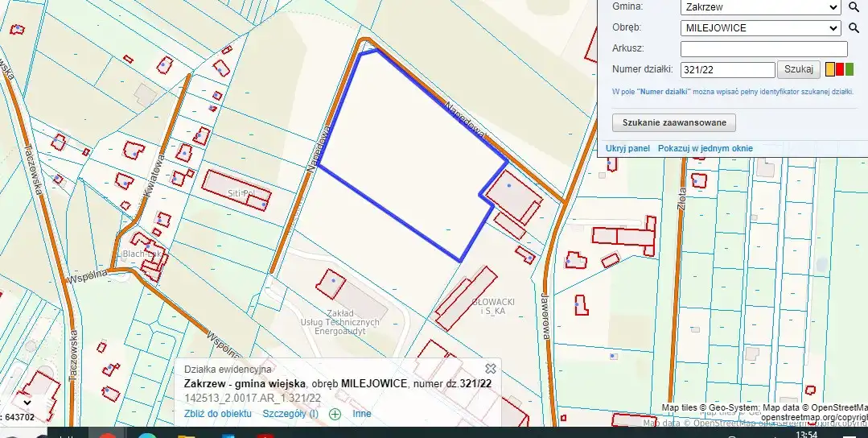This screenshot has height=438, width=868.
Task: Click the blue dot at Siti-Pol building
Action: (x=264, y=205)
